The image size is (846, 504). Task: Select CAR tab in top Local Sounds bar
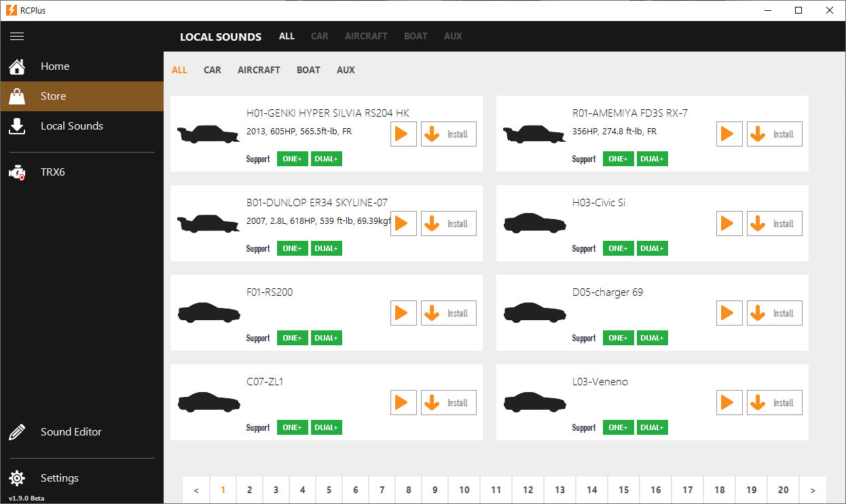click(x=320, y=36)
